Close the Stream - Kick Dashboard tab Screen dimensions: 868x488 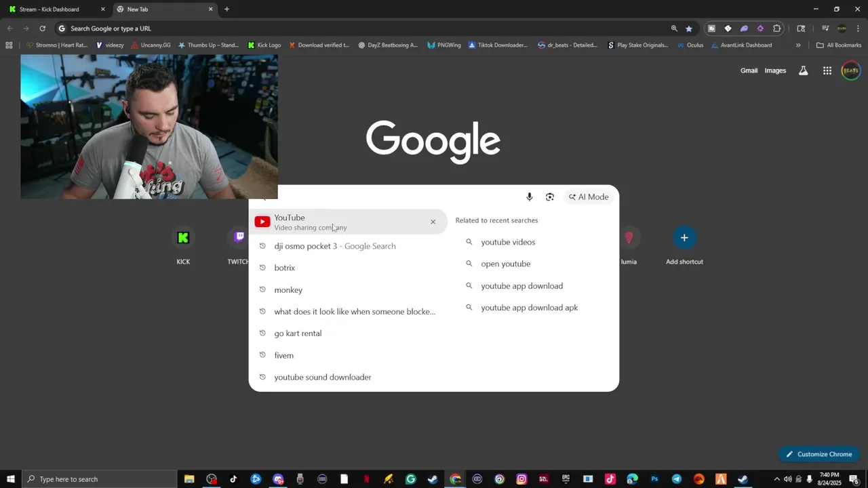(103, 9)
